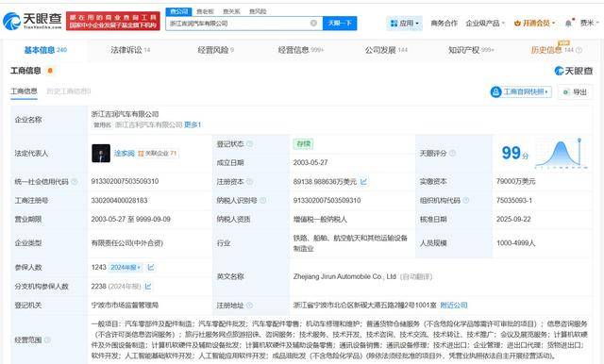Open trend chart icon next to 参保人数
Image resolution: width=604 pixels, height=364 pixels.
(151, 267)
